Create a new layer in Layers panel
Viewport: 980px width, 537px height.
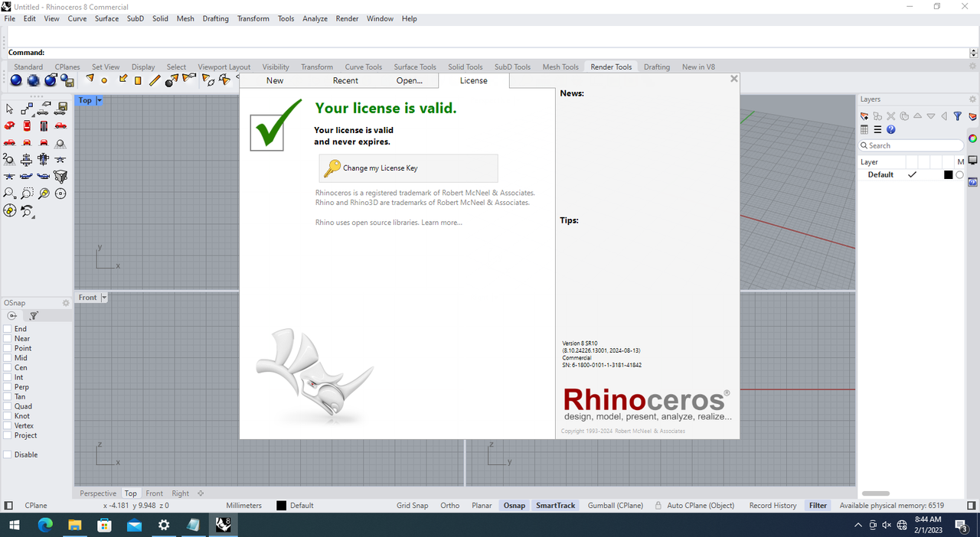(864, 116)
